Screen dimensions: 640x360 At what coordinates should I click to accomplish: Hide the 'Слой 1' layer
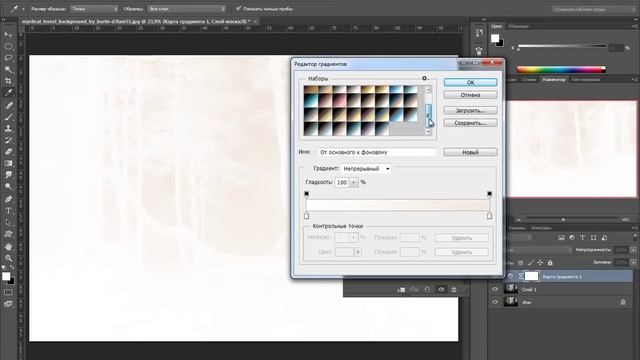pyautogui.click(x=495, y=289)
